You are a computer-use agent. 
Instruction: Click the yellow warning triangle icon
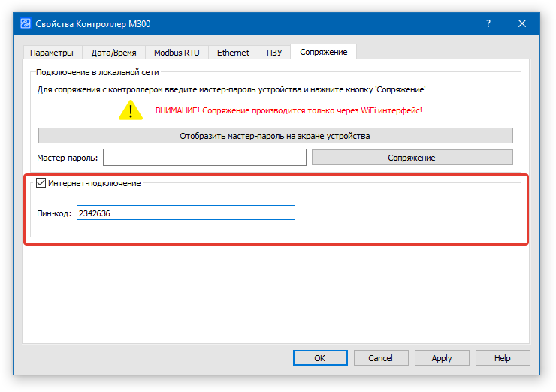point(131,110)
